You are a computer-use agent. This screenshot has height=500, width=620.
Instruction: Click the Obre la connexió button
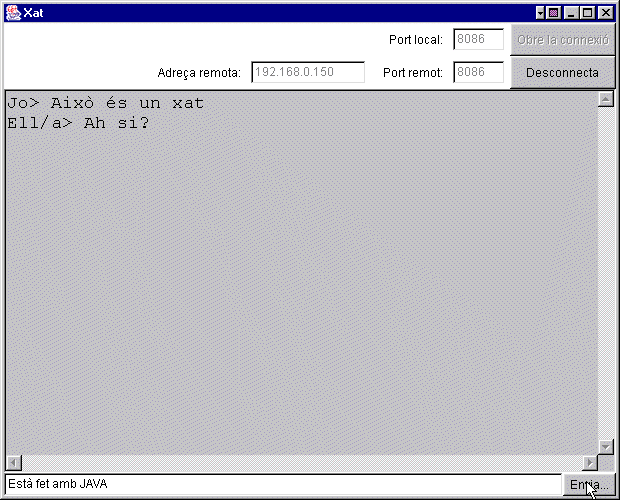(x=563, y=40)
